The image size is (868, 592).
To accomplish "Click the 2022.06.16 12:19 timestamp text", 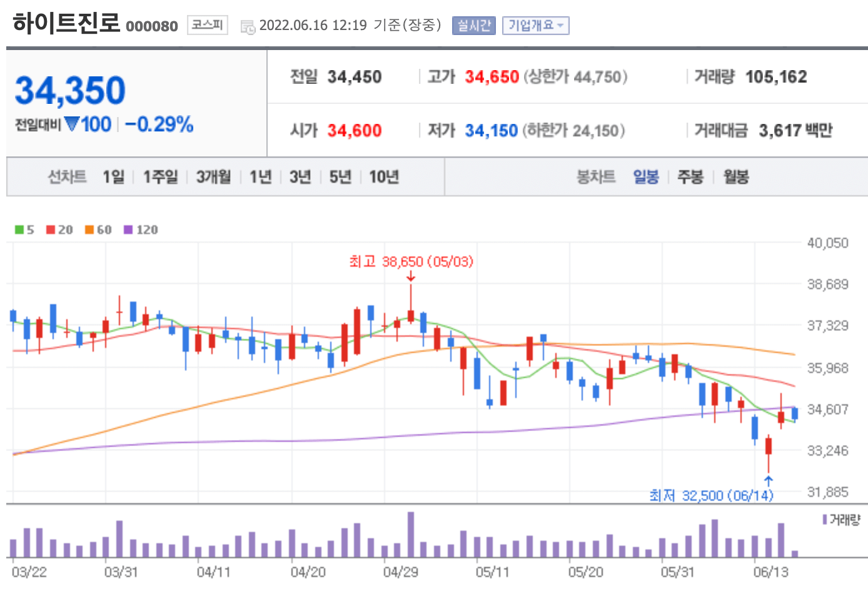I will 313,25.
